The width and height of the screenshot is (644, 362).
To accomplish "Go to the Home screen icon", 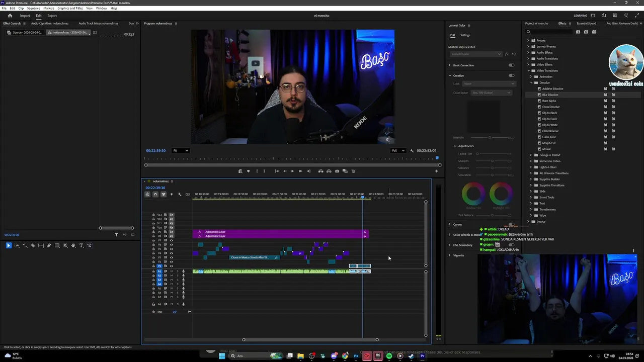I will click(x=10, y=16).
